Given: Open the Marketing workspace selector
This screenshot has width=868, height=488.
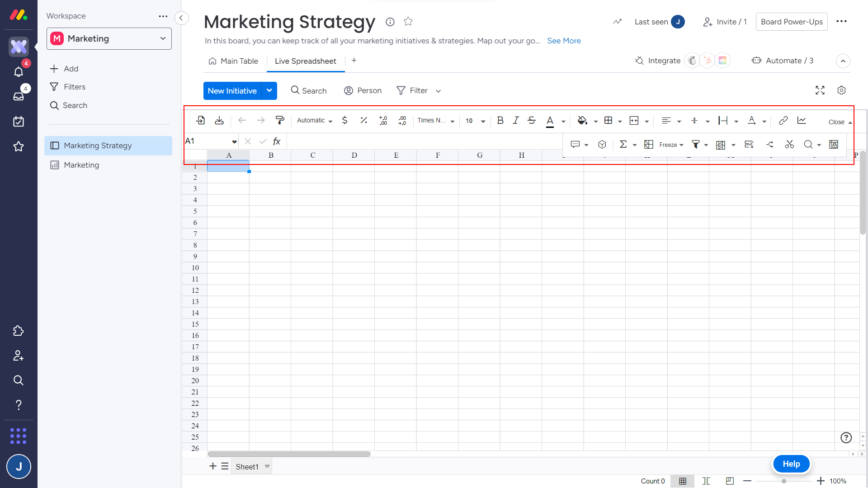Looking at the screenshot, I should click(109, 39).
